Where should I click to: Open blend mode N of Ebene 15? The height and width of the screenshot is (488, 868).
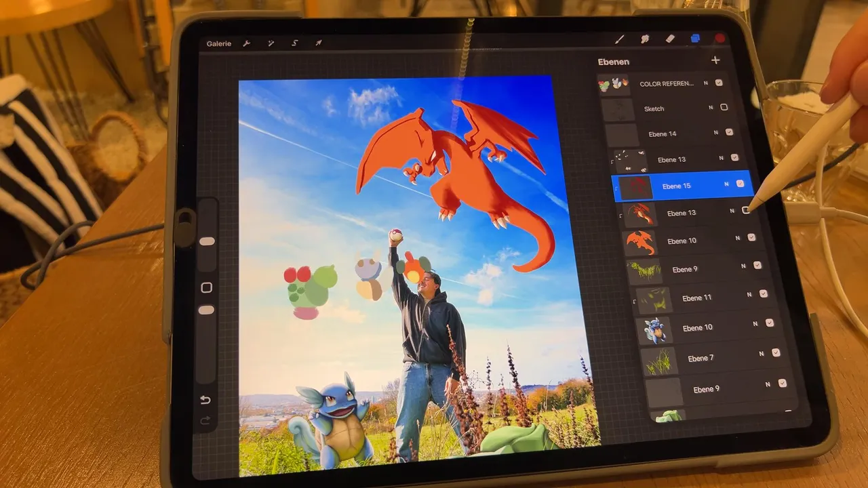pyautogui.click(x=726, y=184)
